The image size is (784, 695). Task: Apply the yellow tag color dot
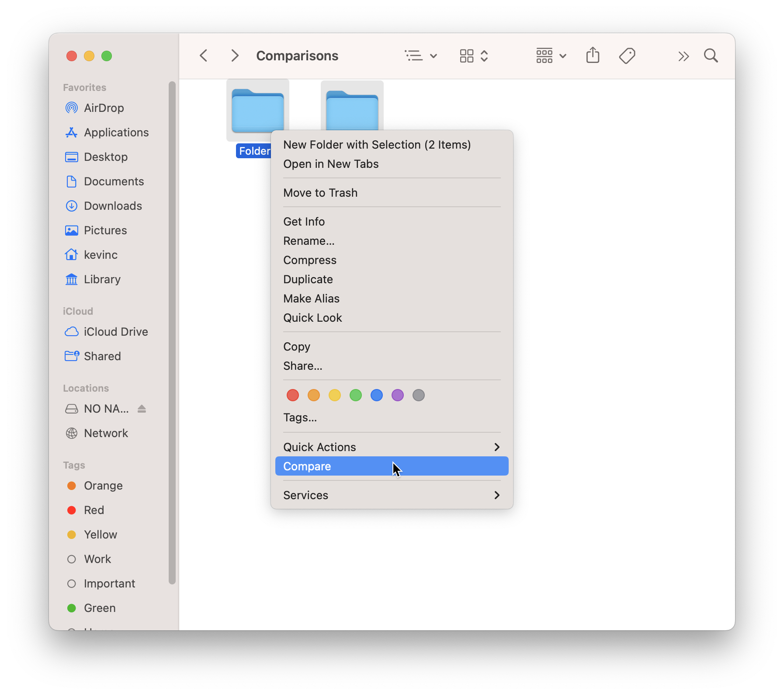pyautogui.click(x=335, y=395)
